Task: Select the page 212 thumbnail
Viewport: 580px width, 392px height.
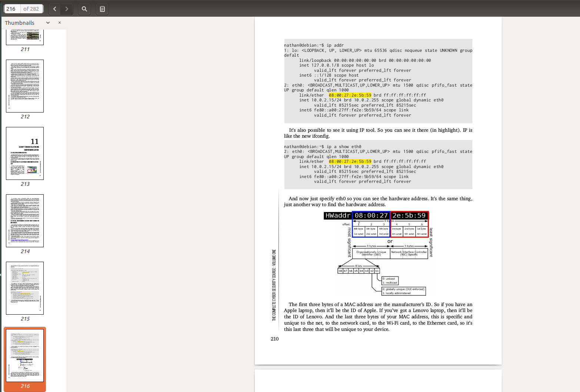Action: [x=25, y=86]
